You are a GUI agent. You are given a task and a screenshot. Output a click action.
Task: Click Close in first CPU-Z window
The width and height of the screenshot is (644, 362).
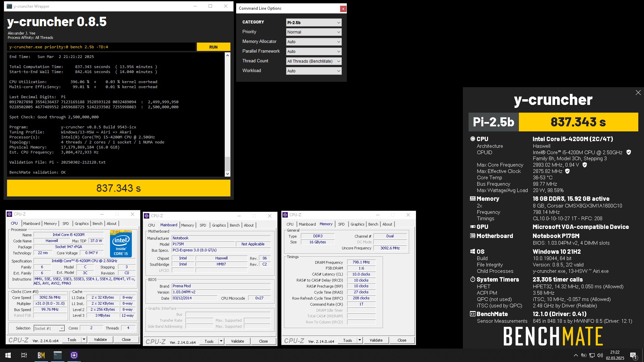[x=126, y=340]
